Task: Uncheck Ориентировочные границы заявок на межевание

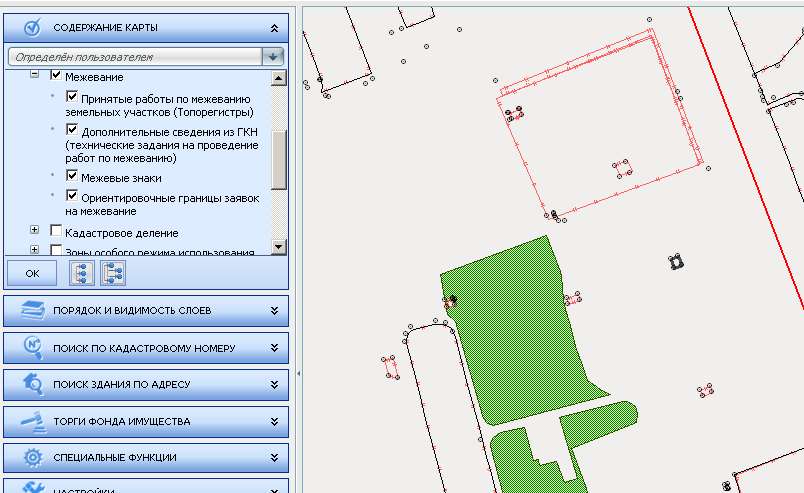Action: tap(72, 197)
